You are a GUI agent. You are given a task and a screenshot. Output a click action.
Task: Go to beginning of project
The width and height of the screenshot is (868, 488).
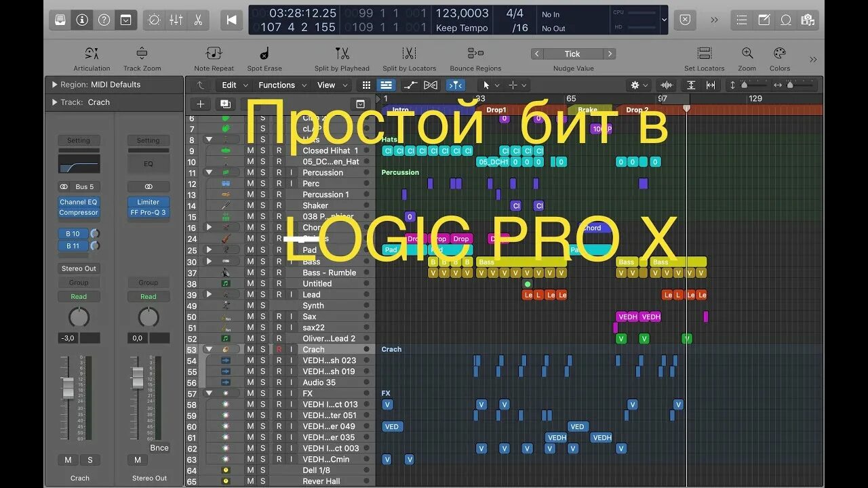pos(231,20)
